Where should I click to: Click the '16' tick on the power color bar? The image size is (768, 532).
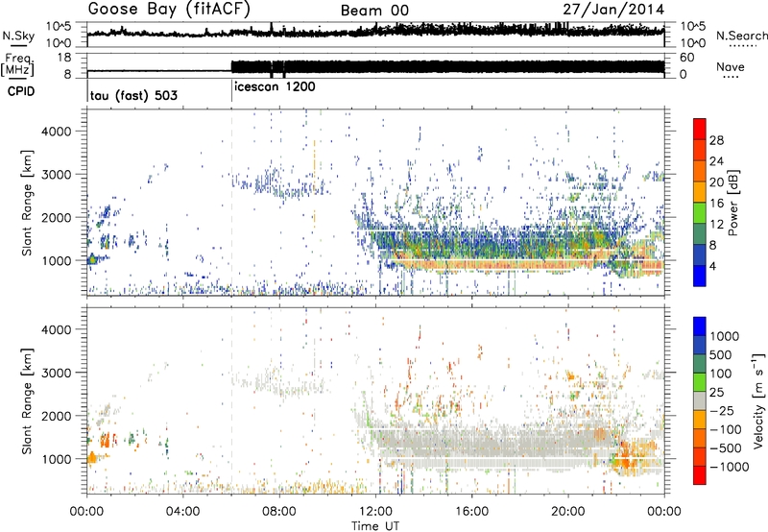tap(716, 204)
